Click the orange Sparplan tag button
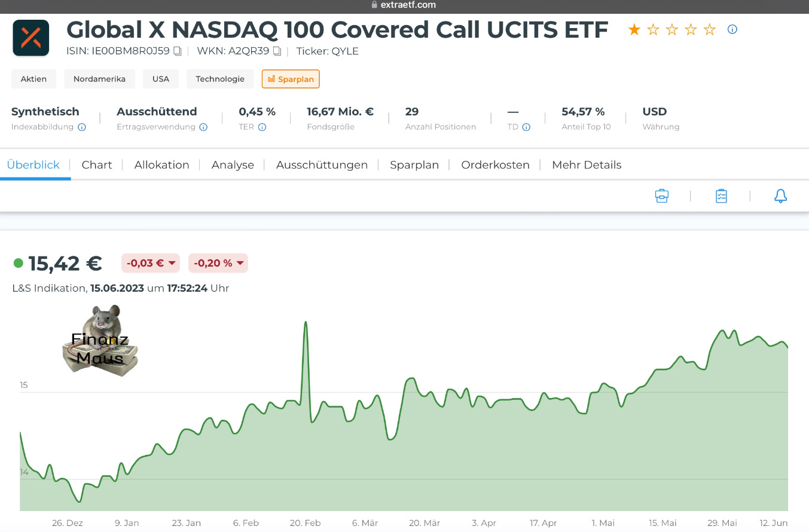 pos(291,79)
